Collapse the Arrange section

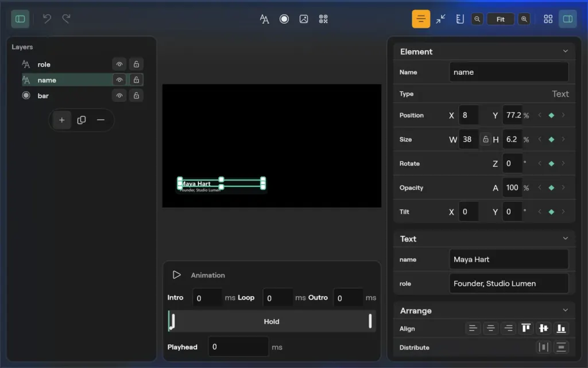point(565,310)
